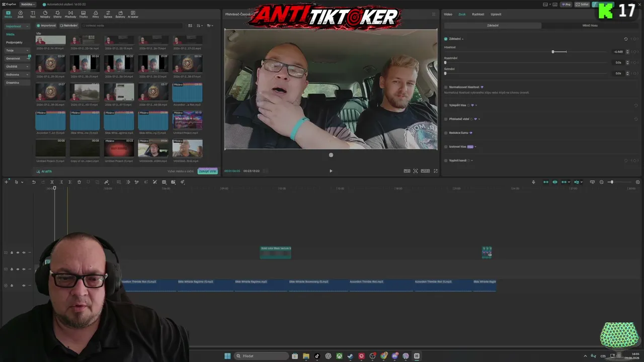Open the media sort order dropdown
The image size is (644, 362).
tap(200, 25)
